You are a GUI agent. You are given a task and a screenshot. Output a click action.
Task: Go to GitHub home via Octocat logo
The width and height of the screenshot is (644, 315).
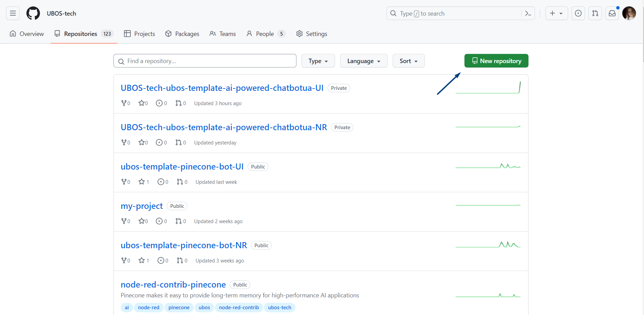pos(33,13)
